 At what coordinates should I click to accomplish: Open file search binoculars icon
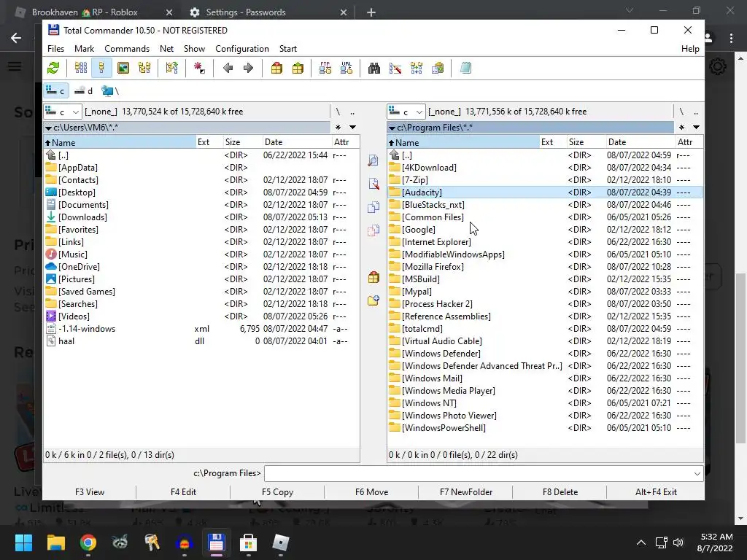click(x=374, y=68)
